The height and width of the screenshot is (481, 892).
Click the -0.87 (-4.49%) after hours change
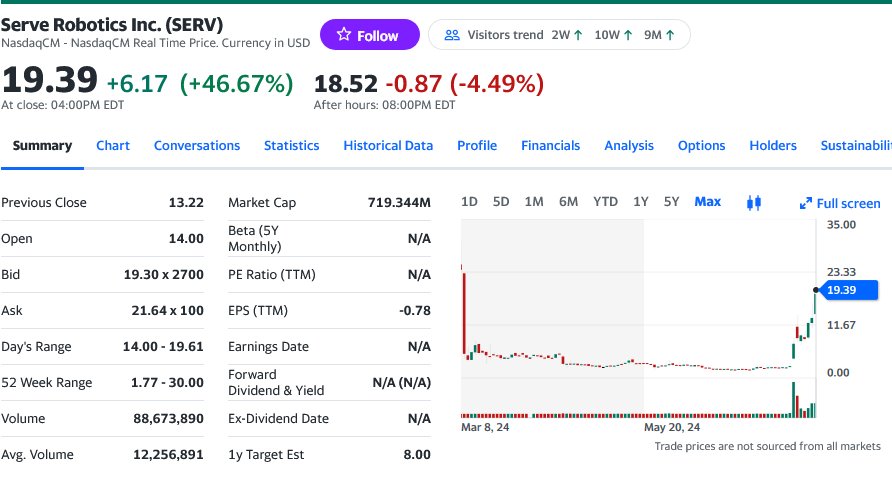click(x=465, y=84)
